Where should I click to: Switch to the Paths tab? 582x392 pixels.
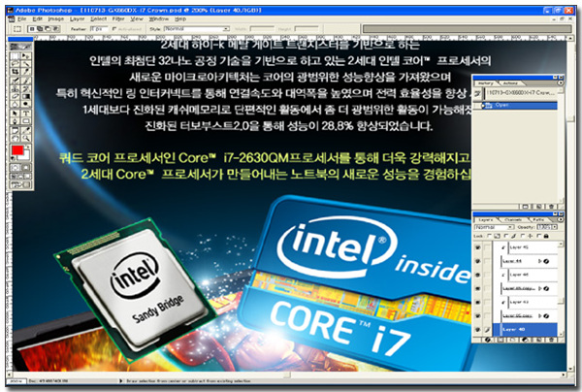point(538,219)
